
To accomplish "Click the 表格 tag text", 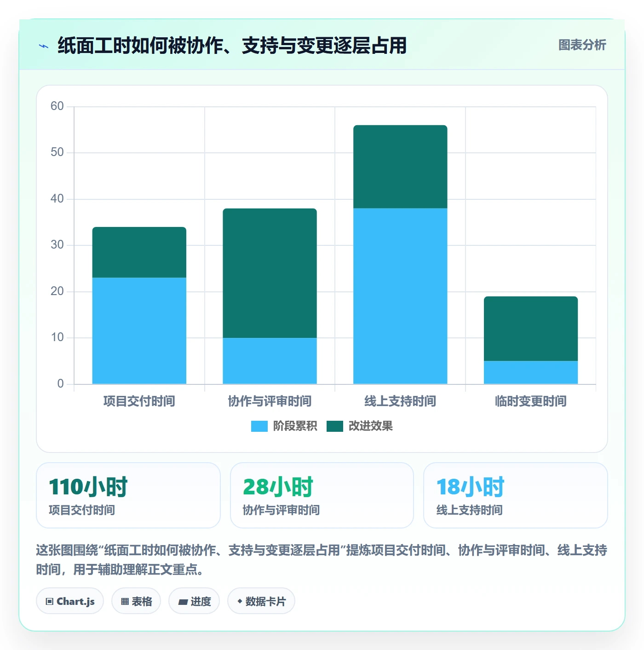I will coord(142,601).
